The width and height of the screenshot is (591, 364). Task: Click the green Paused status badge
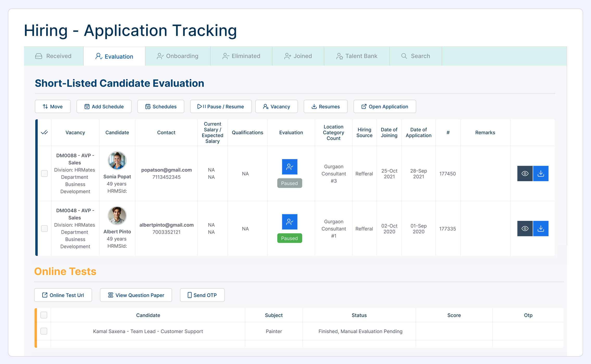pos(290,238)
